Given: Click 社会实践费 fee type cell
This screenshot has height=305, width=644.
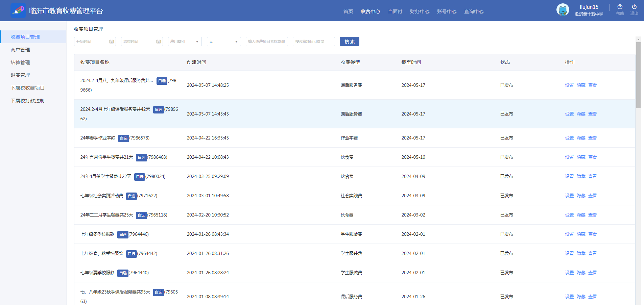Looking at the screenshot, I should pos(351,196).
